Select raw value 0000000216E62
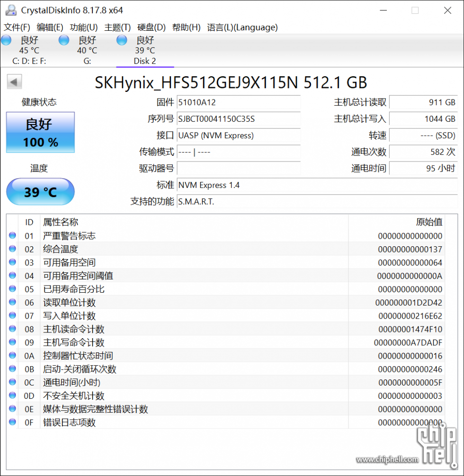Image resolution: width=464 pixels, height=476 pixels. point(410,316)
